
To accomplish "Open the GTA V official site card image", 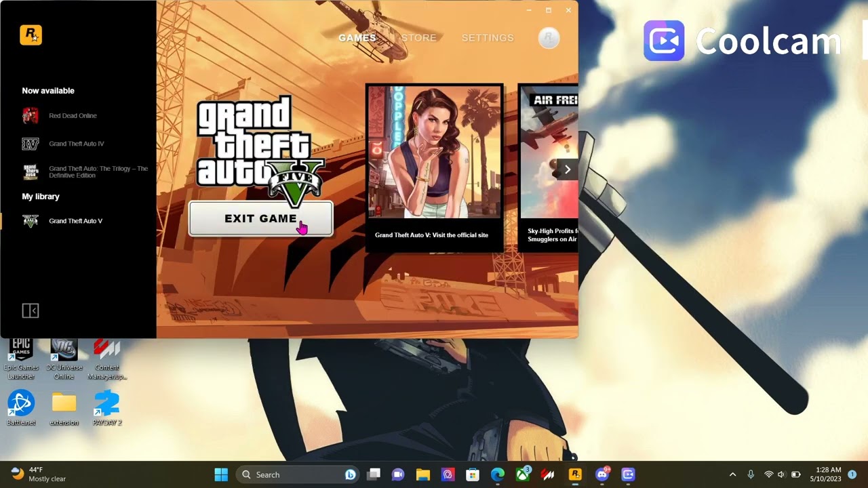I will coord(434,152).
